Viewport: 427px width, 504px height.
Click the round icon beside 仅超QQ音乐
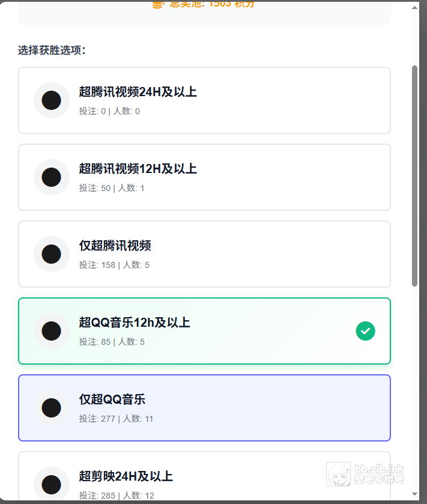click(x=52, y=408)
